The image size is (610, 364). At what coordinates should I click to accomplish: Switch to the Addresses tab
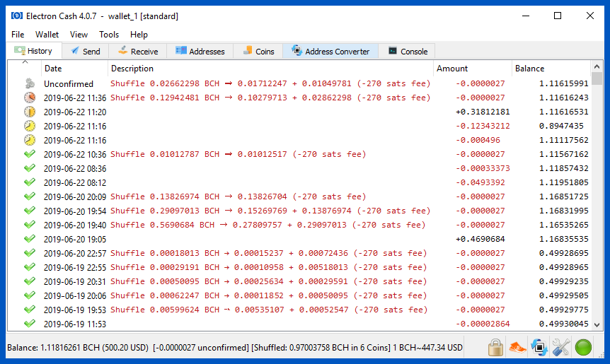pos(200,52)
